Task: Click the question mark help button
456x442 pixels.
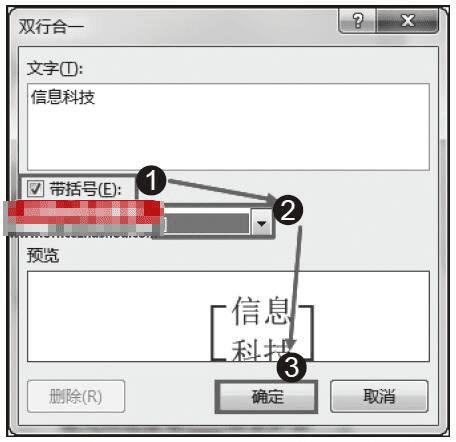Action: [357, 21]
